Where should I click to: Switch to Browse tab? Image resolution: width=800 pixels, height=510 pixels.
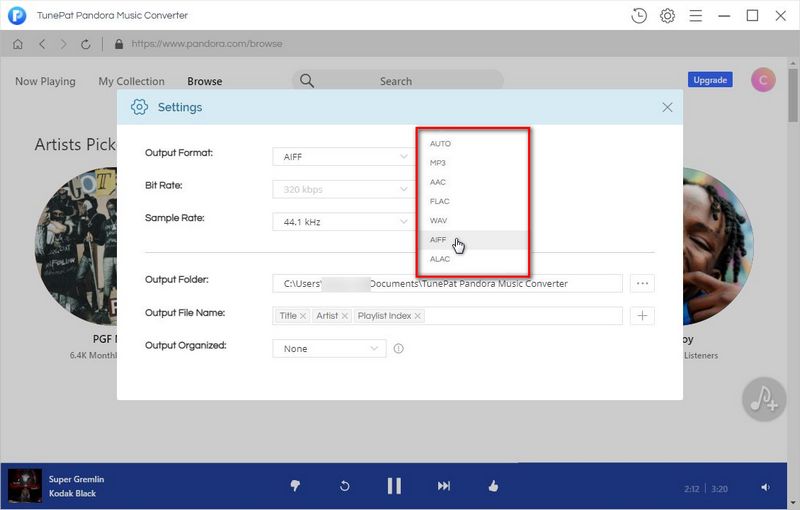click(x=205, y=81)
